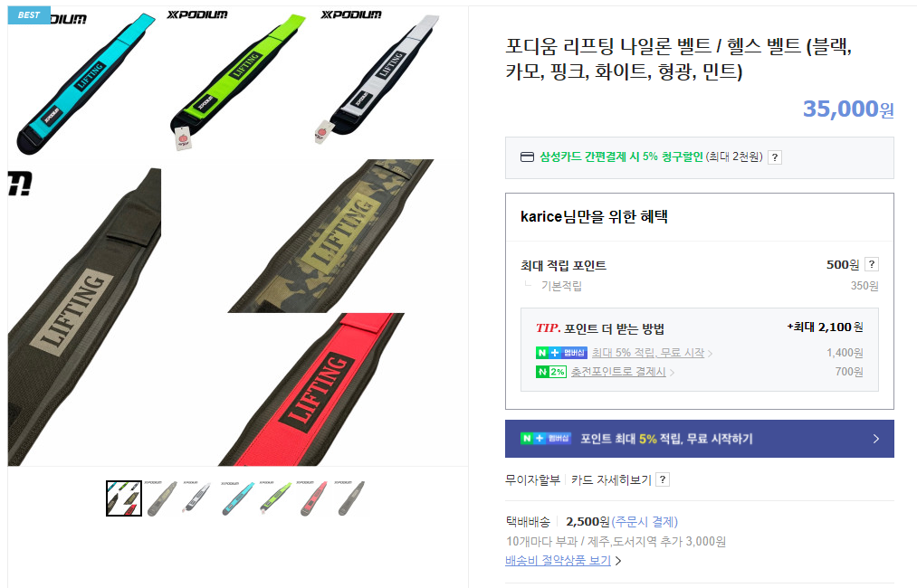This screenshot has width=917, height=588.
Task: Select the mint blue belt thumbnail
Action: click(238, 498)
